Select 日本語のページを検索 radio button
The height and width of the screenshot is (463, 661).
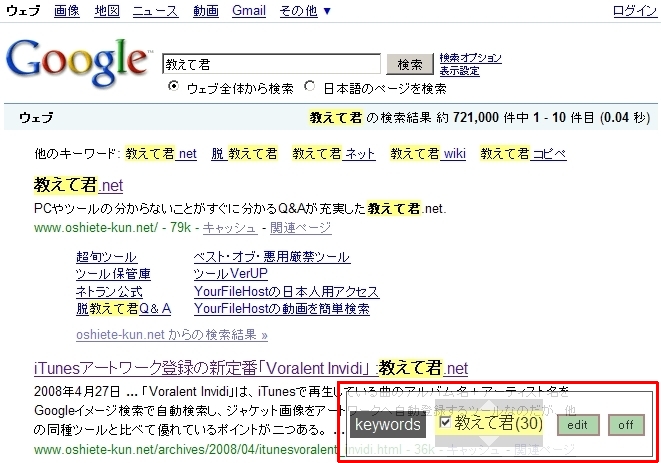click(310, 86)
